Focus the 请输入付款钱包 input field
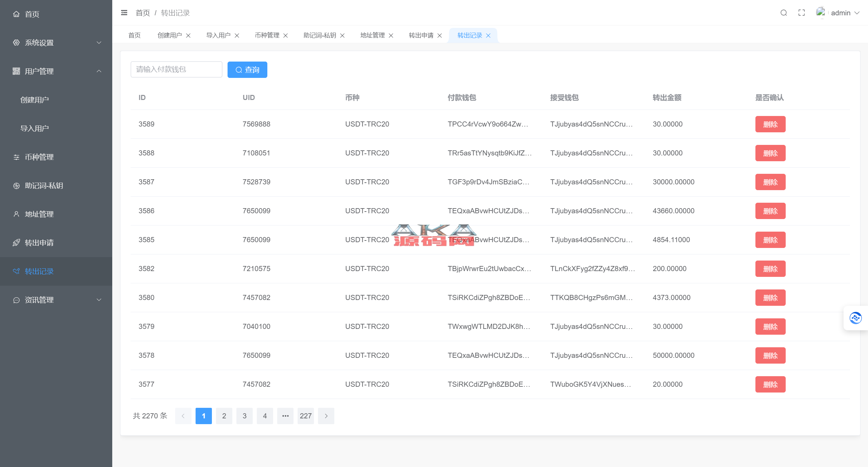The height and width of the screenshot is (467, 868). point(176,69)
